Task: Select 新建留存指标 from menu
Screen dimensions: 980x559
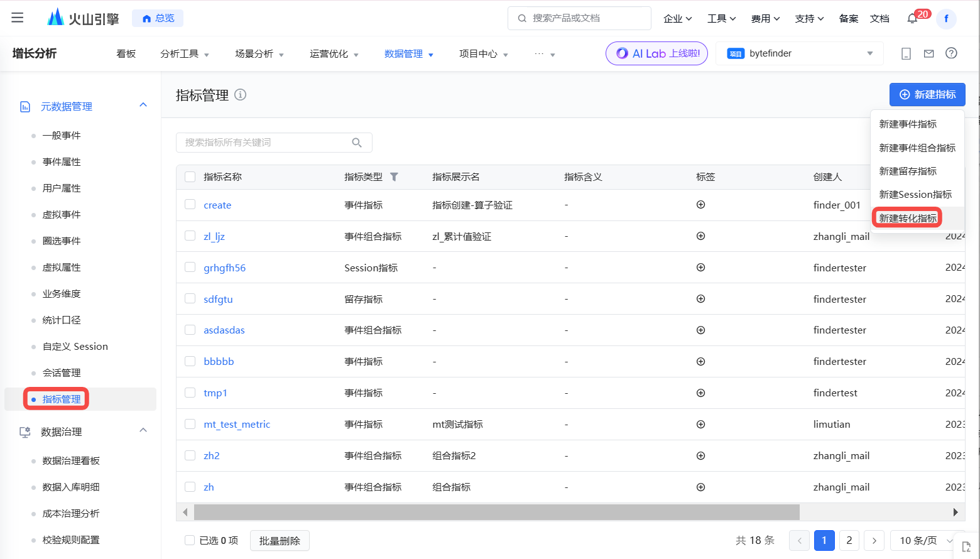Action: [x=908, y=171]
